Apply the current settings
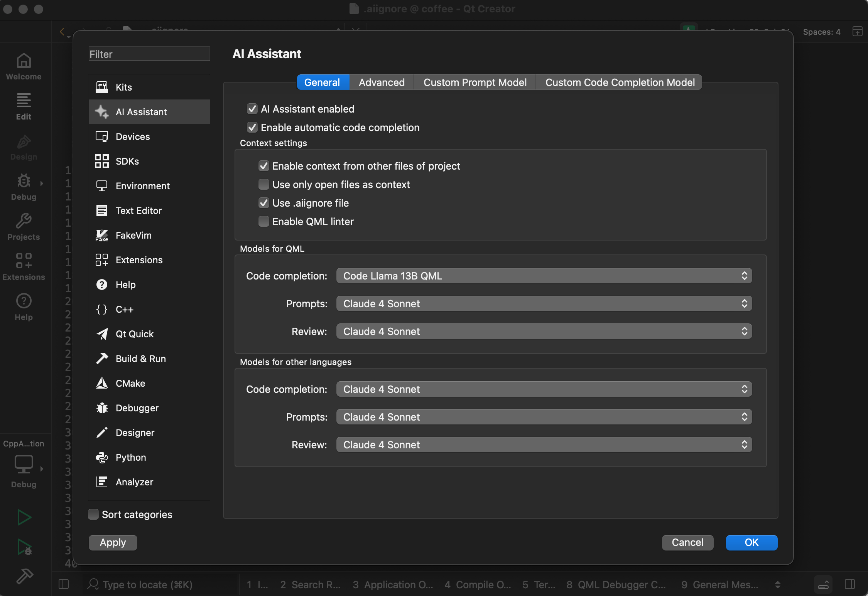 pyautogui.click(x=113, y=542)
